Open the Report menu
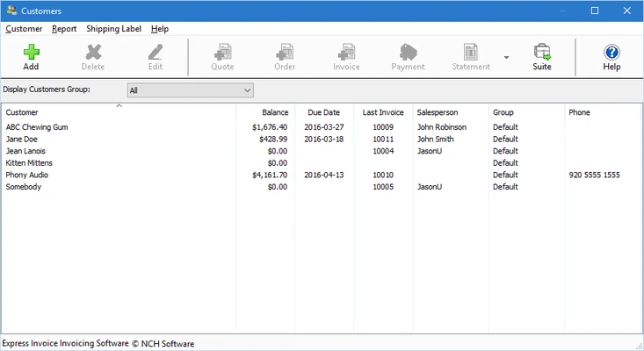644x351 pixels. coord(64,29)
